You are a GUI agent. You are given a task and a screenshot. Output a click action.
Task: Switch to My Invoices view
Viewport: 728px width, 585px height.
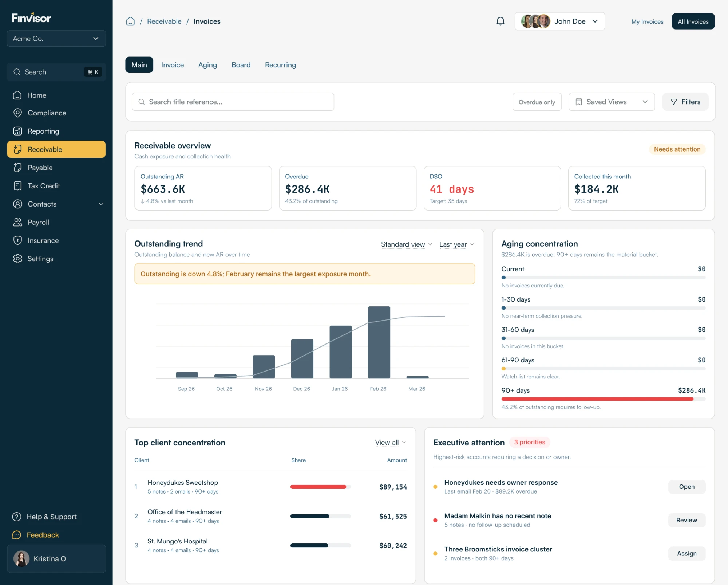click(x=647, y=21)
